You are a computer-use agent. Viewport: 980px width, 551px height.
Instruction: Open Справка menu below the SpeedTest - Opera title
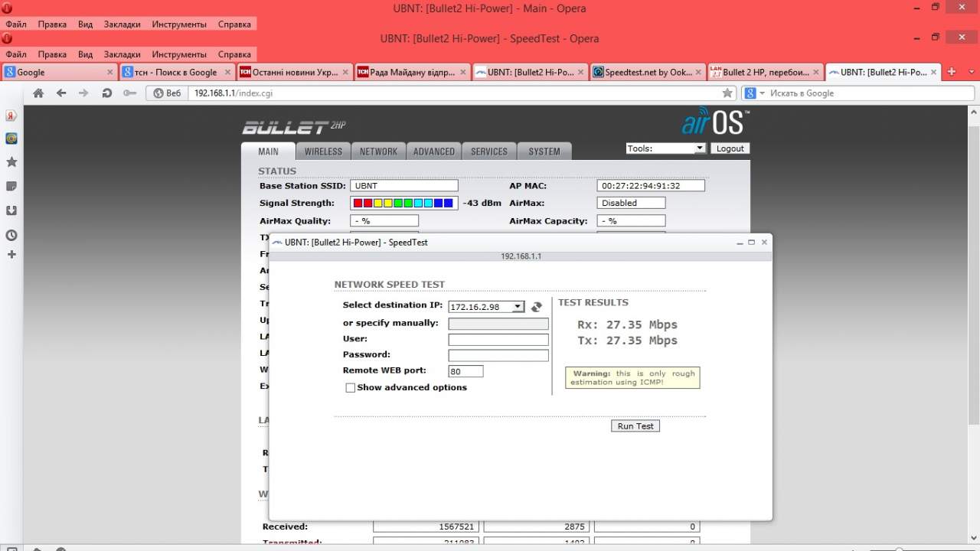234,54
